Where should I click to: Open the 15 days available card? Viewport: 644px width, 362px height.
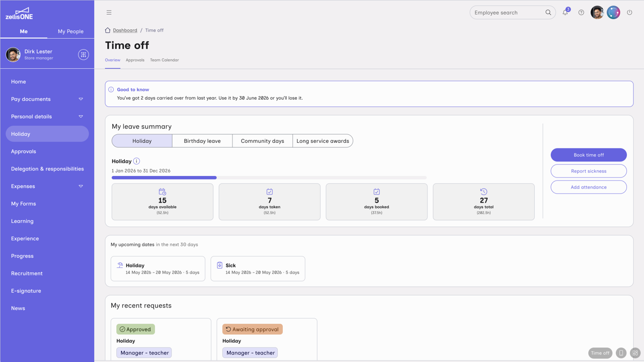point(163,202)
